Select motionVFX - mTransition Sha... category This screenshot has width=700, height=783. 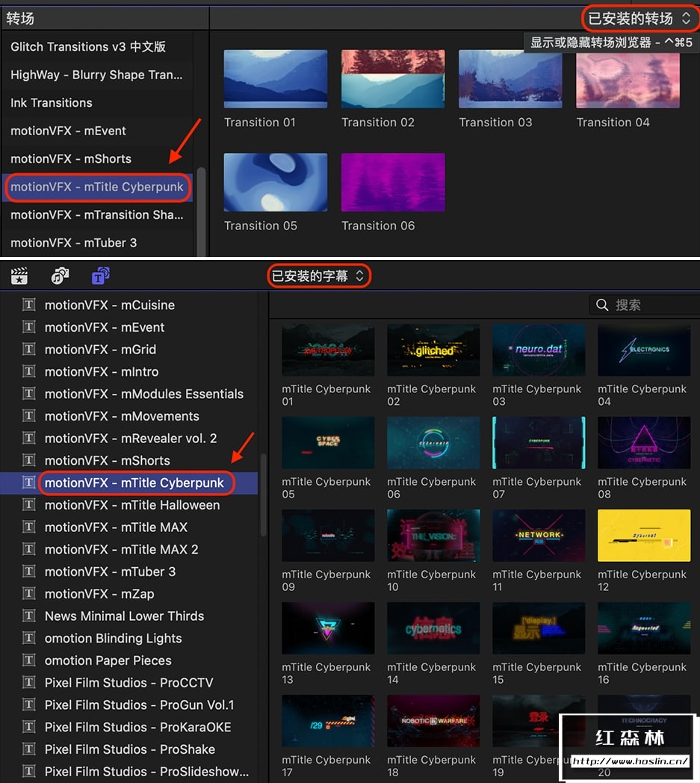pyautogui.click(x=97, y=214)
